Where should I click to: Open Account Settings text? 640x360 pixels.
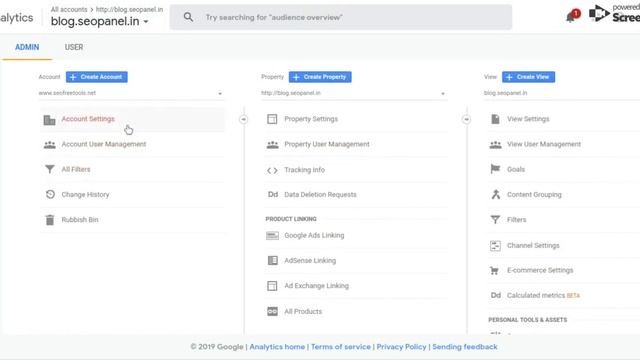point(88,119)
